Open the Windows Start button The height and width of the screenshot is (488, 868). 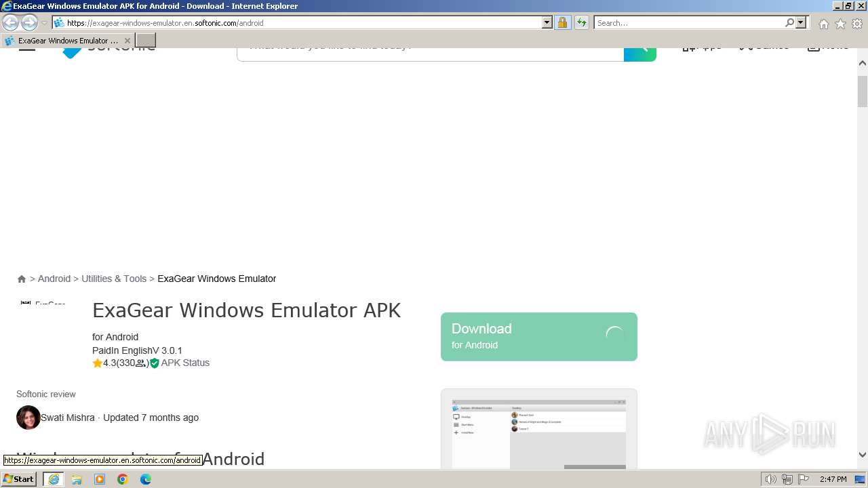pos(19,479)
